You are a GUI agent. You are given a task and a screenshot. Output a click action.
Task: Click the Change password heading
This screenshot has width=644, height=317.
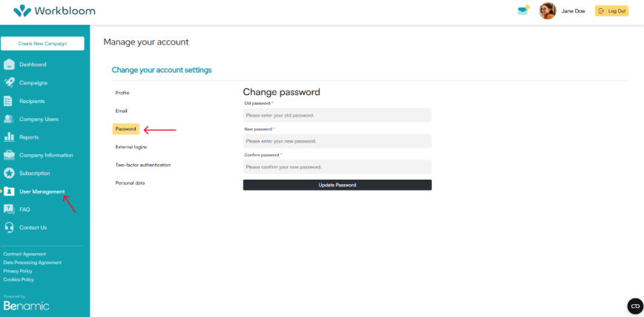point(281,92)
